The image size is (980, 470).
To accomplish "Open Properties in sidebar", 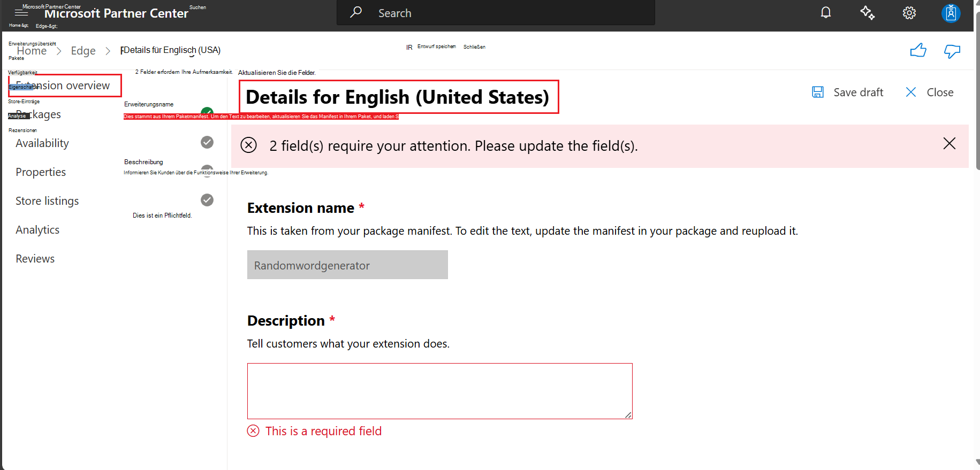I will point(41,172).
